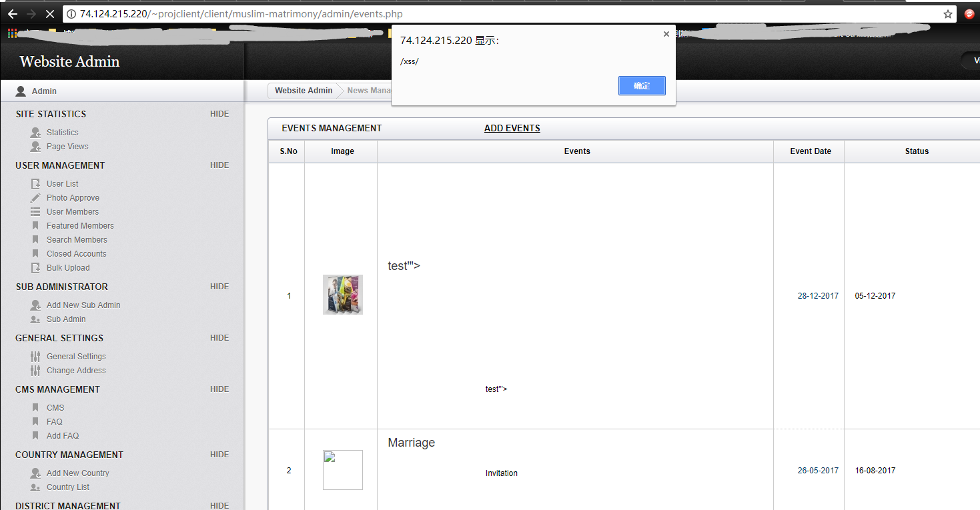Open the Change Address link
980x510 pixels.
tap(76, 371)
